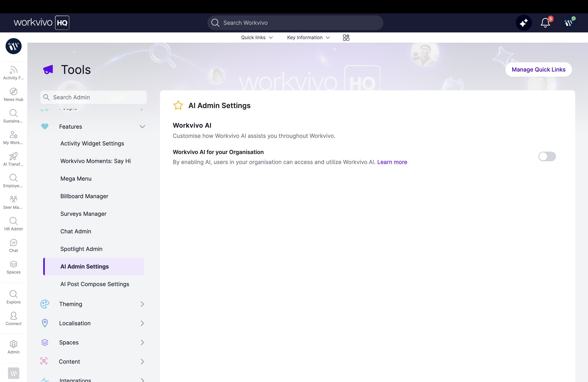The width and height of the screenshot is (588, 382).
Task: Open Activity Widget Settings
Action: coord(92,143)
